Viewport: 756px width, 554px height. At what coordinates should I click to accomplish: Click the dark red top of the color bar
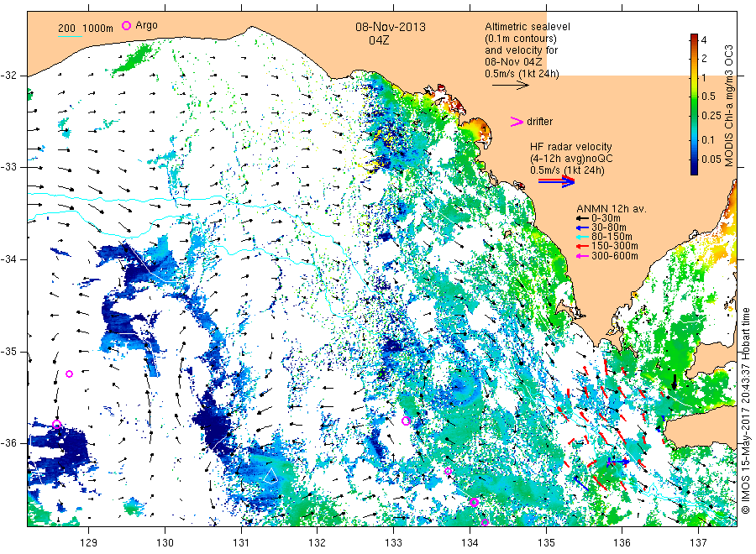click(694, 37)
